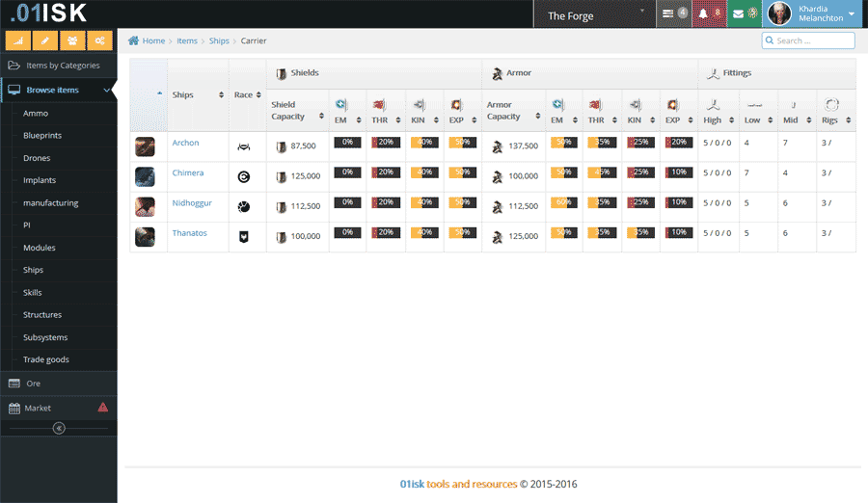Open Ammo in the sidebar

point(36,113)
